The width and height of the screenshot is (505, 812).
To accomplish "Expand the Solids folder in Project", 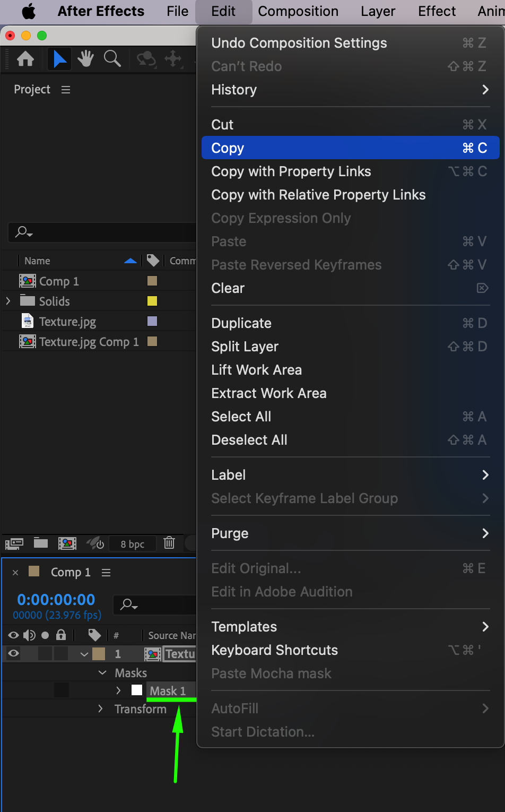I will point(8,301).
